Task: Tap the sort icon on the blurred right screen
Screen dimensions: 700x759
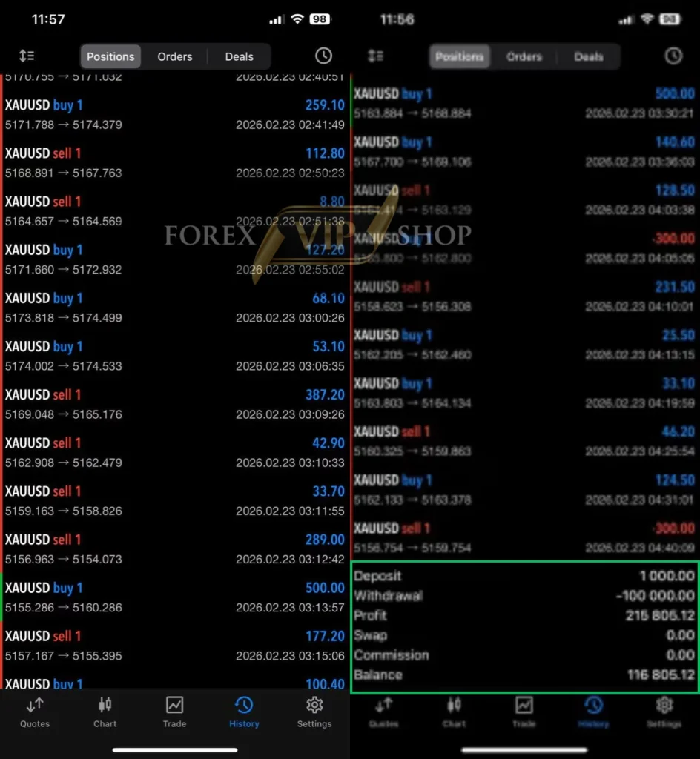Action: pyautogui.click(x=376, y=56)
